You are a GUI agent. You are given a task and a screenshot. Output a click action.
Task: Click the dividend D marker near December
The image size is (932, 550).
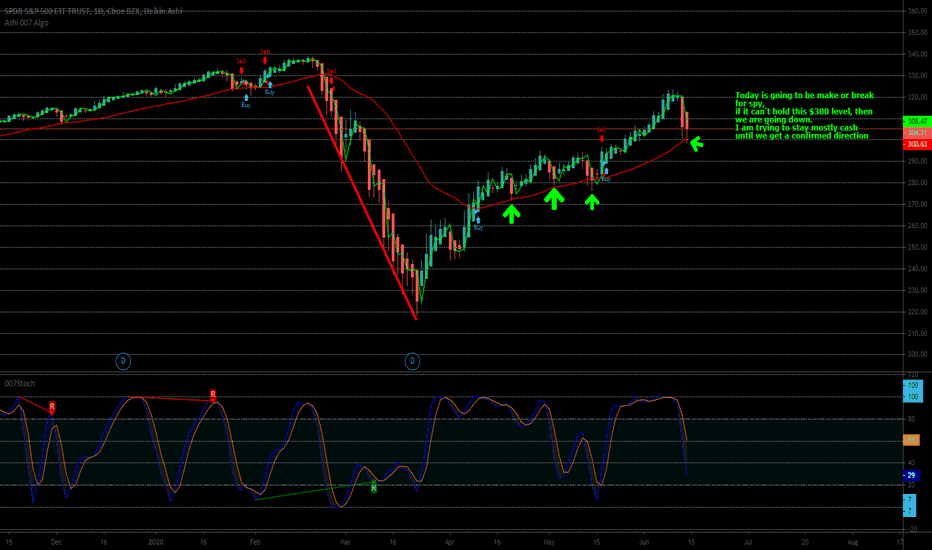click(x=123, y=361)
